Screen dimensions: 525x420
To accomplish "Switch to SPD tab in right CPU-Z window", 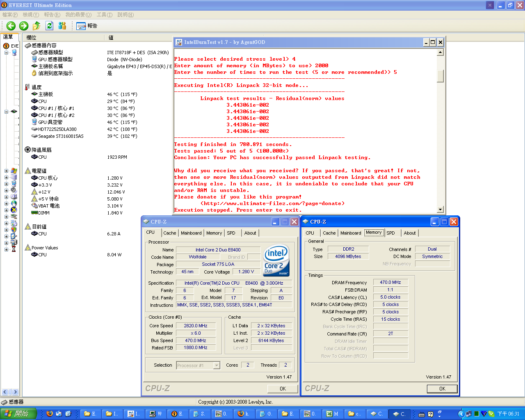I will point(390,233).
